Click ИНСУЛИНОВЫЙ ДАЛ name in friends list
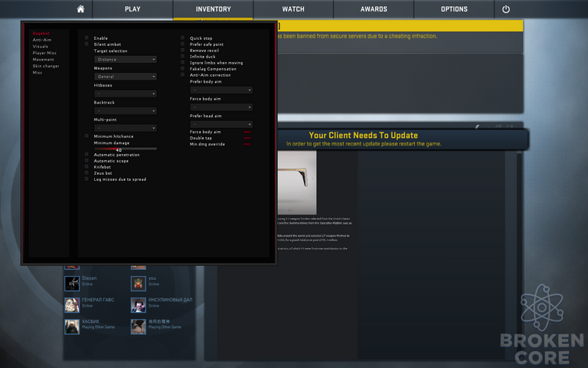588x368 pixels. pos(170,300)
